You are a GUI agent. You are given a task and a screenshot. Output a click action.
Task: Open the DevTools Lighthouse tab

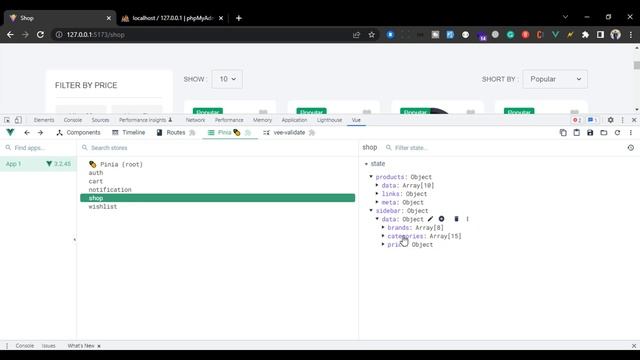329,120
